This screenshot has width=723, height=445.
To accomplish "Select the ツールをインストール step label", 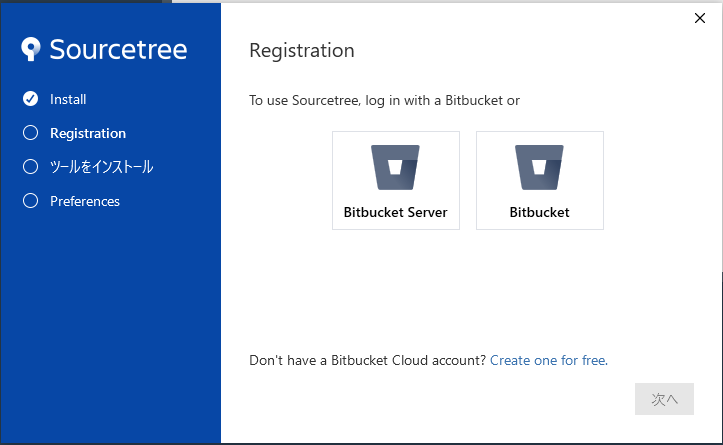I will (x=101, y=167).
